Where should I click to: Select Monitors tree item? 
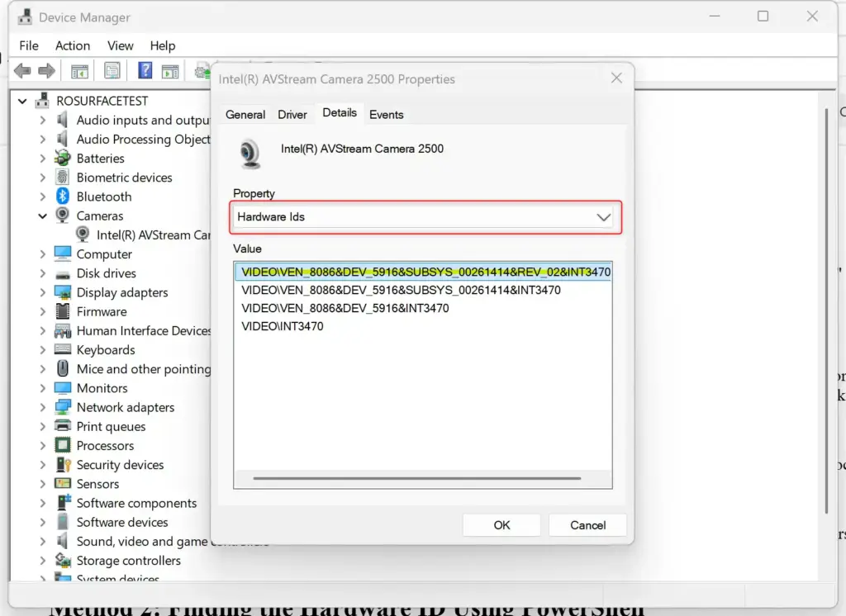pyautogui.click(x=102, y=388)
